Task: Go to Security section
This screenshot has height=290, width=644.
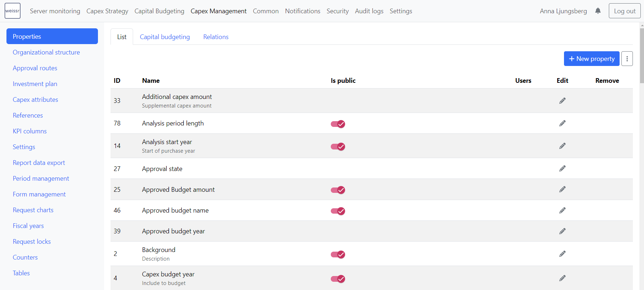Action: point(338,11)
